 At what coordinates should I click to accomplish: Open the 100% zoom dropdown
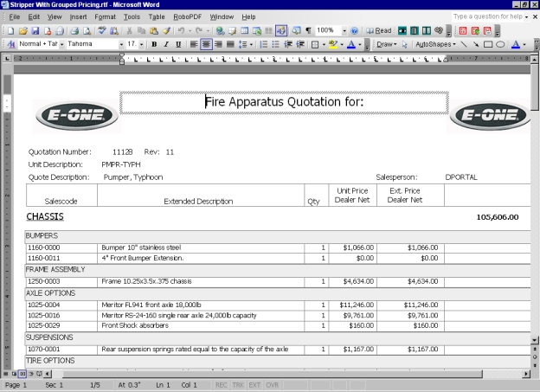344,31
